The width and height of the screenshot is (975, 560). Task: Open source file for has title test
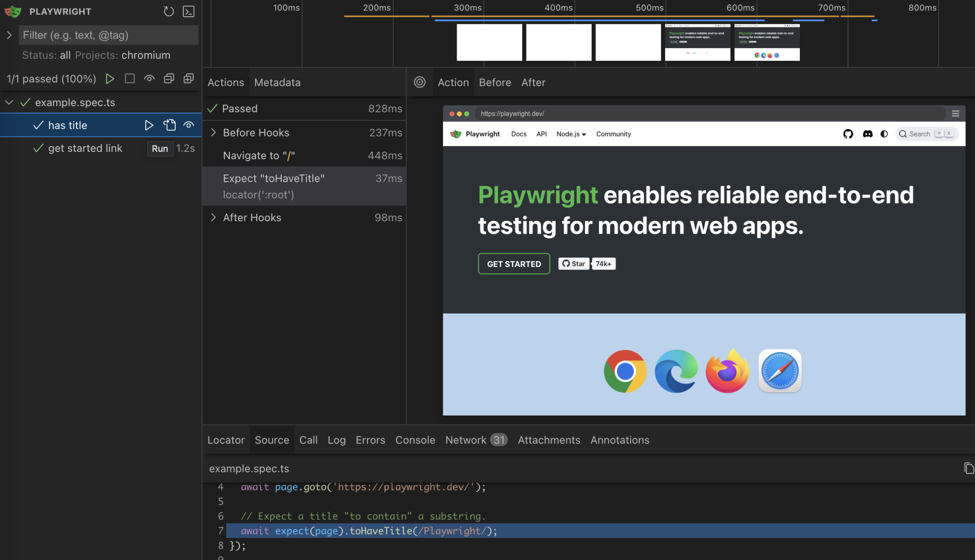click(x=169, y=125)
